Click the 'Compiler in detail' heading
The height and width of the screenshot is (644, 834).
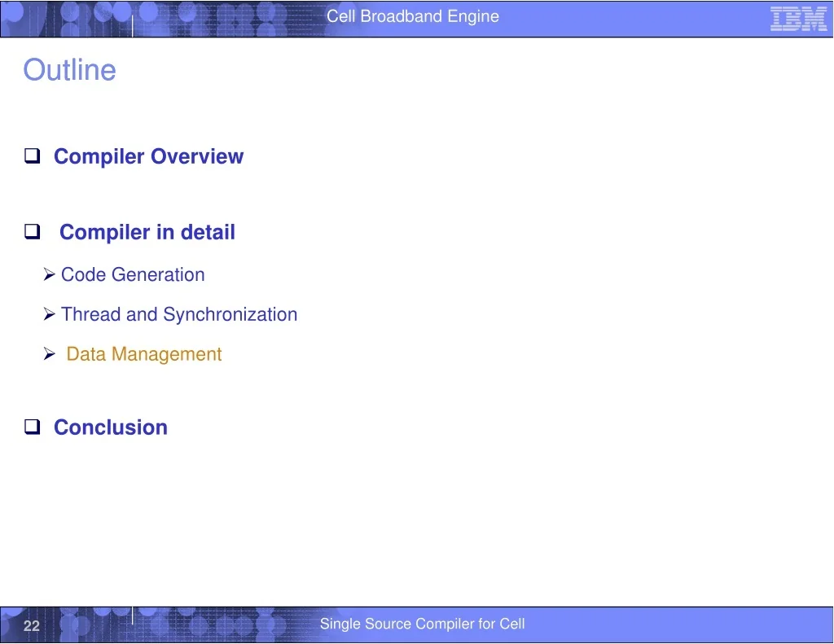pyautogui.click(x=147, y=232)
